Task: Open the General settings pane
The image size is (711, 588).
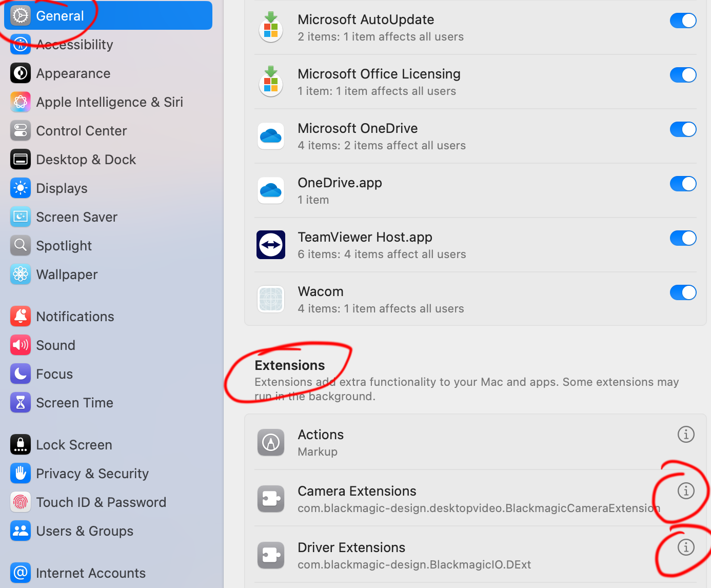Action: (108, 15)
